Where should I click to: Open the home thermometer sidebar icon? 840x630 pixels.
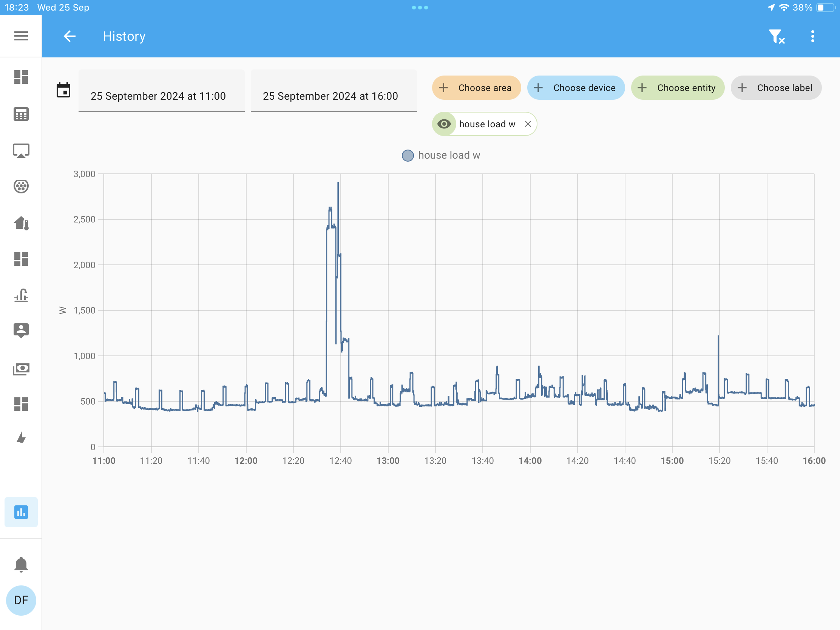pyautogui.click(x=21, y=223)
